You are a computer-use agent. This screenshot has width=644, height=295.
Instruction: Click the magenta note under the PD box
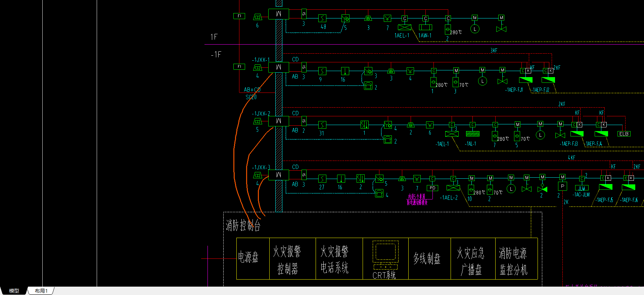tap(417, 199)
